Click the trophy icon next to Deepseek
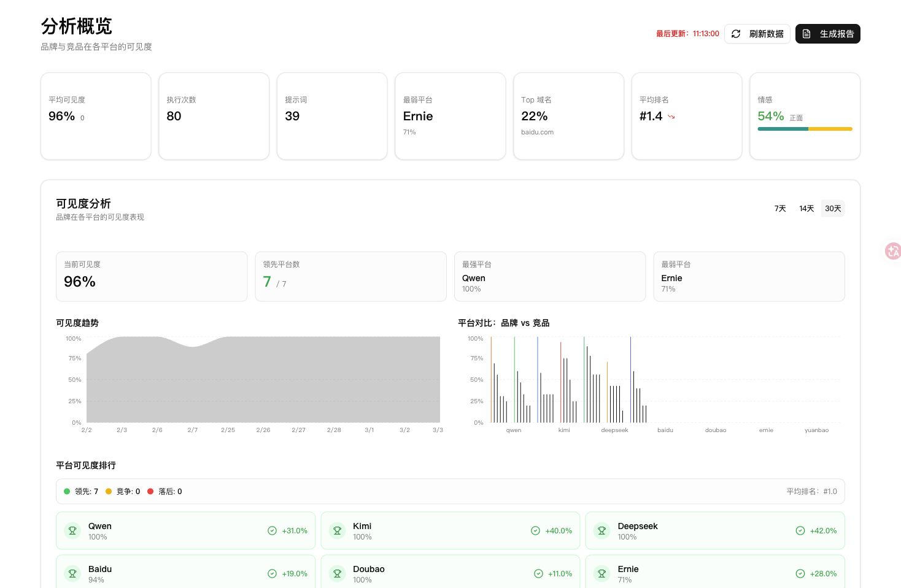The height and width of the screenshot is (588, 901). (601, 530)
